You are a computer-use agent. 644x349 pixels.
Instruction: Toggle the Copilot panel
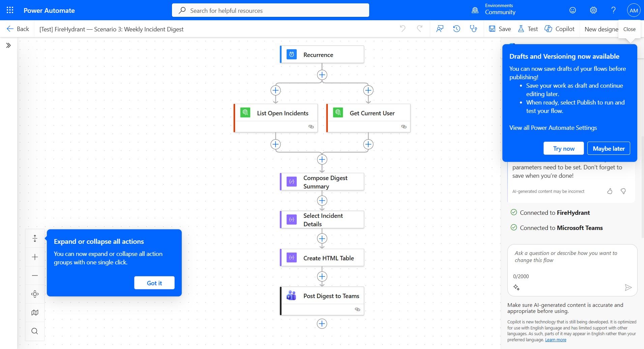tap(559, 29)
